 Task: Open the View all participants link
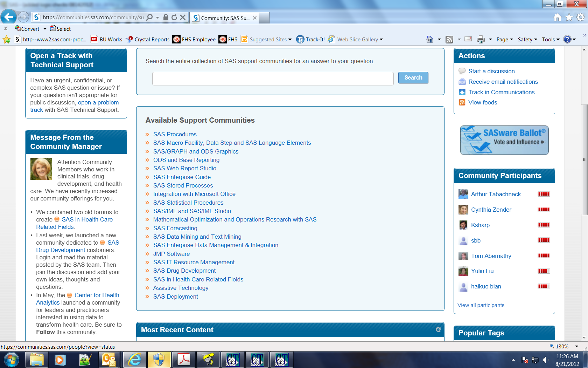[x=481, y=305]
